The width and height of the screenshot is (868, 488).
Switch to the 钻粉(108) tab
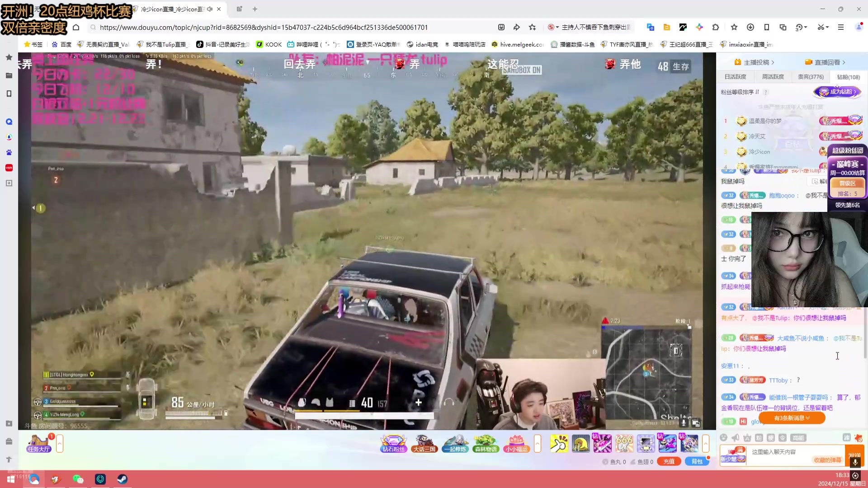click(x=848, y=77)
